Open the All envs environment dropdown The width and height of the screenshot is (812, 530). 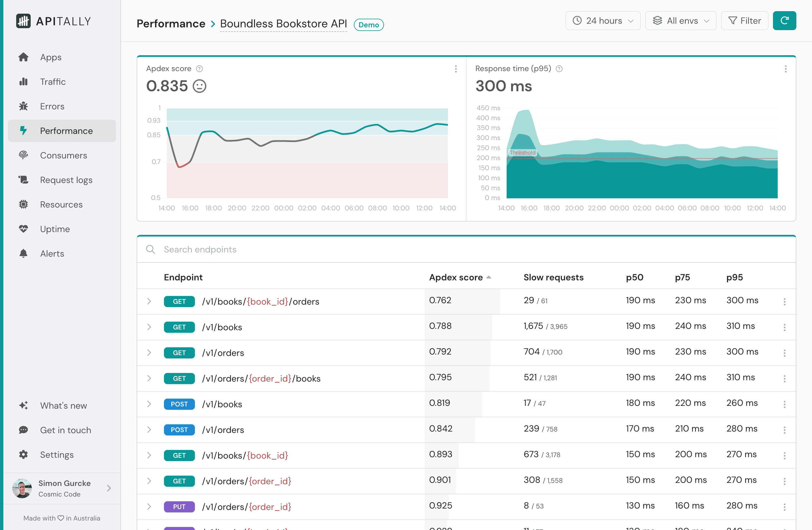(x=680, y=20)
